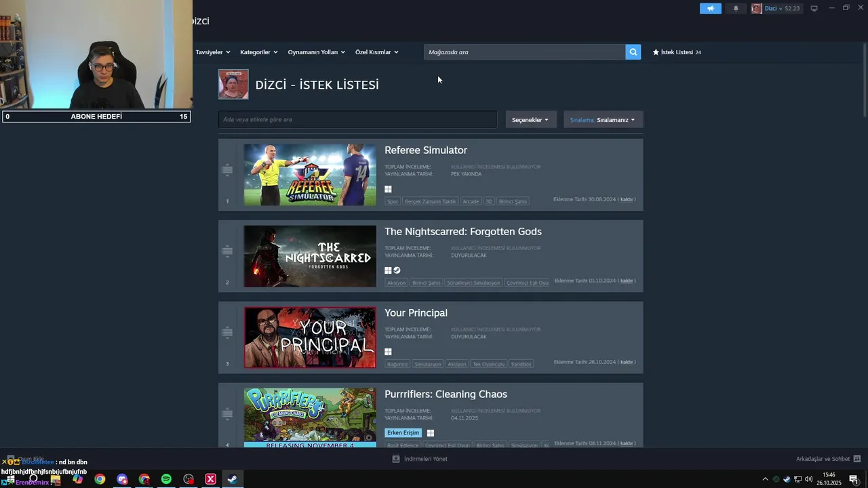This screenshot has width=868, height=488.
Task: Open Spotify from the taskbar
Action: 166,479
